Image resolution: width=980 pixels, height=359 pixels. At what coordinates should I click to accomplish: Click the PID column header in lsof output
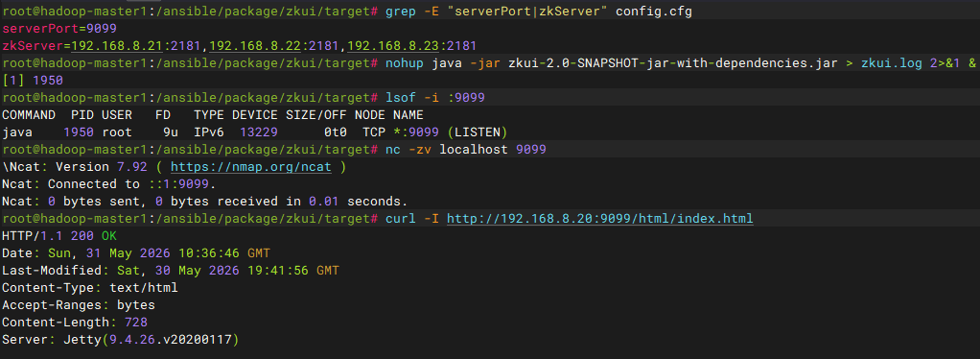click(82, 115)
